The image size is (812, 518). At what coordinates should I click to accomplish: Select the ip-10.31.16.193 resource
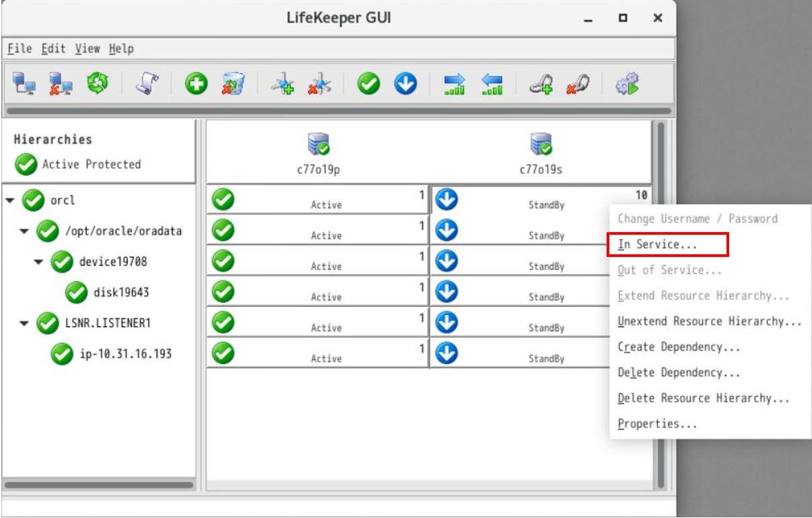pyautogui.click(x=125, y=354)
